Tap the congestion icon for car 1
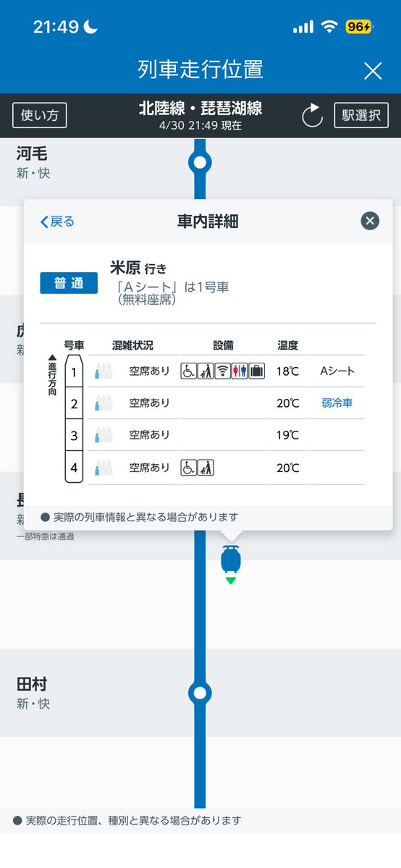401x868 pixels. (104, 371)
